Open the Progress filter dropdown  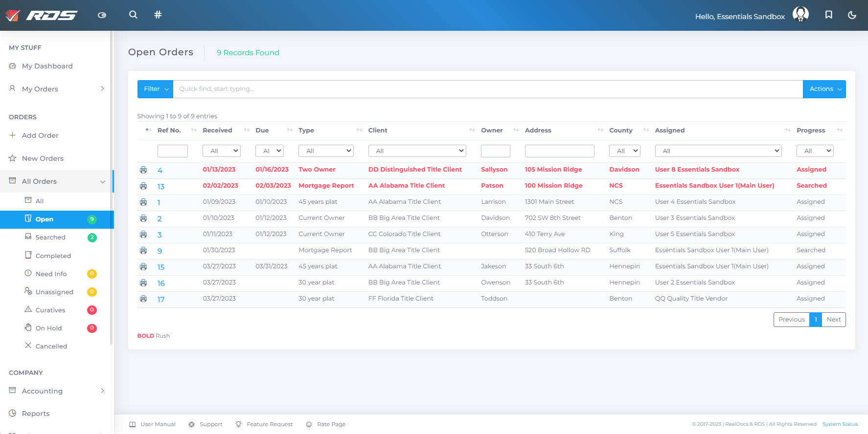(815, 151)
